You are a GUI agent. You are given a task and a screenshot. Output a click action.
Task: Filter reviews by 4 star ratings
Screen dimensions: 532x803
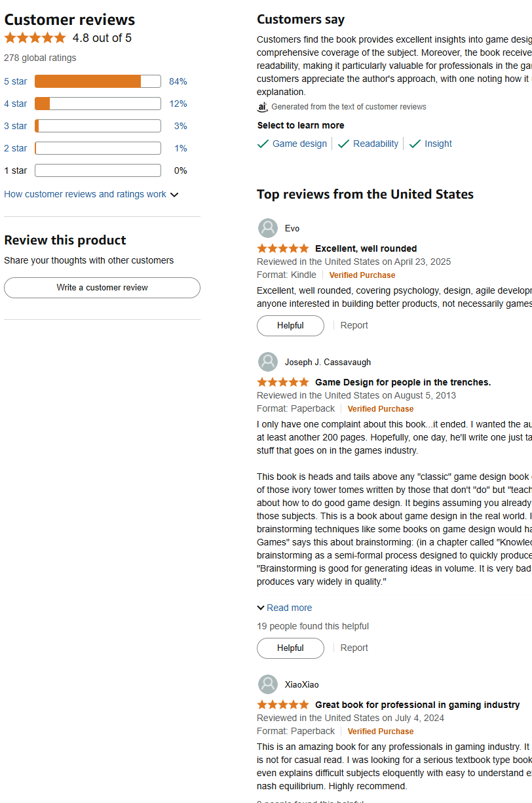(16, 104)
